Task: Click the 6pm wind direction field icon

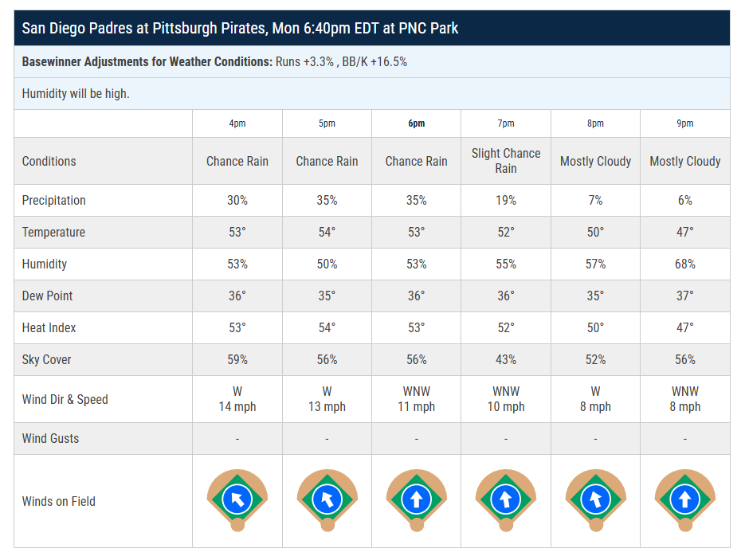Action: [416, 500]
